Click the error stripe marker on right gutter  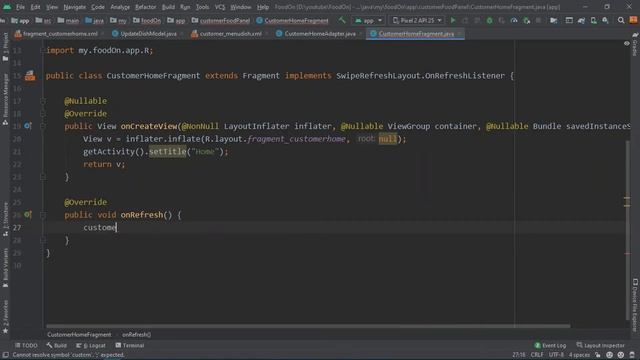click(627, 253)
